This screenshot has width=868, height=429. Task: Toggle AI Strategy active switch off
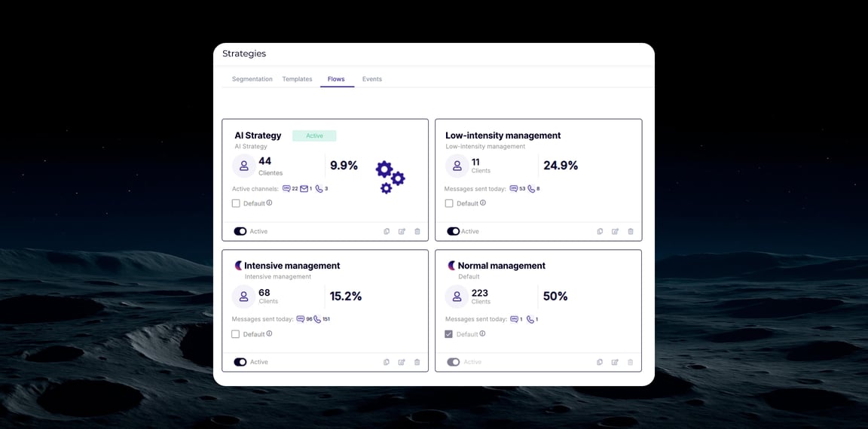[240, 232]
